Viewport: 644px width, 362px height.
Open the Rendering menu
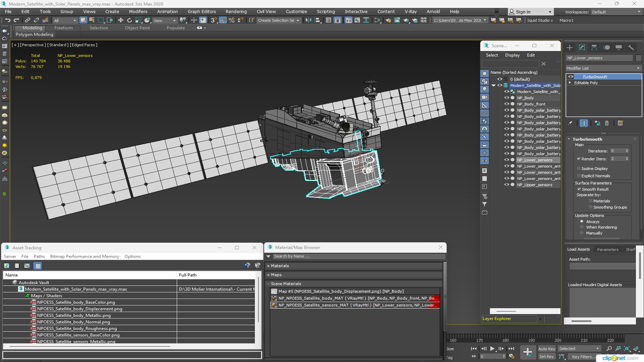point(236,11)
